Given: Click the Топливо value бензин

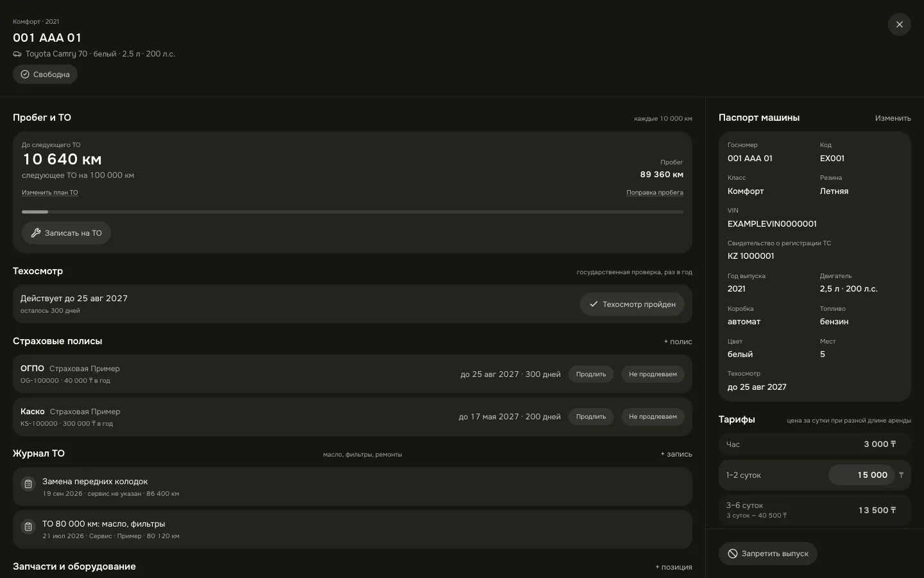Looking at the screenshot, I should point(834,322).
